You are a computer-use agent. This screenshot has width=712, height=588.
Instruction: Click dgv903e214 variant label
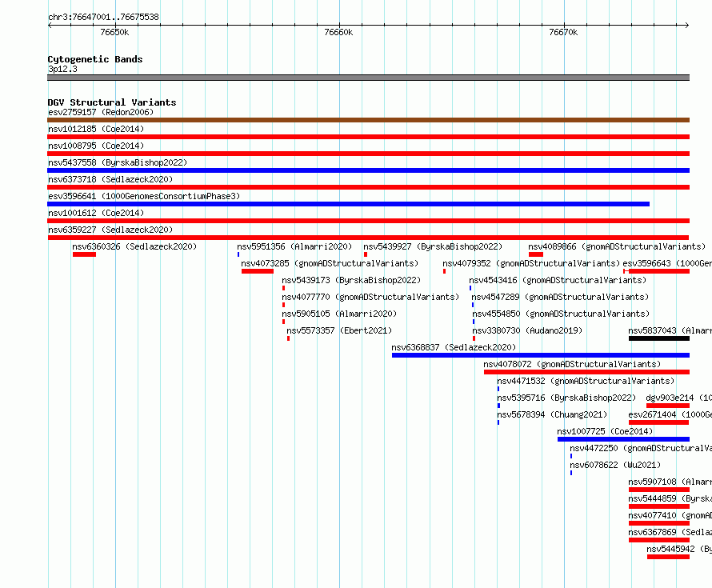[679, 398]
